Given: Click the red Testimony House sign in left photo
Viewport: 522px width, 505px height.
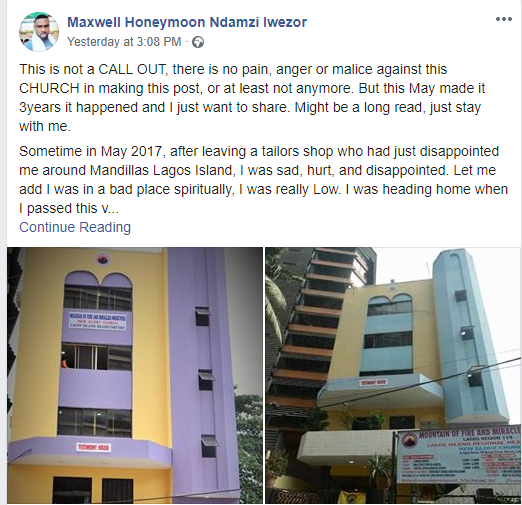Looking at the screenshot, I should click(94, 447).
